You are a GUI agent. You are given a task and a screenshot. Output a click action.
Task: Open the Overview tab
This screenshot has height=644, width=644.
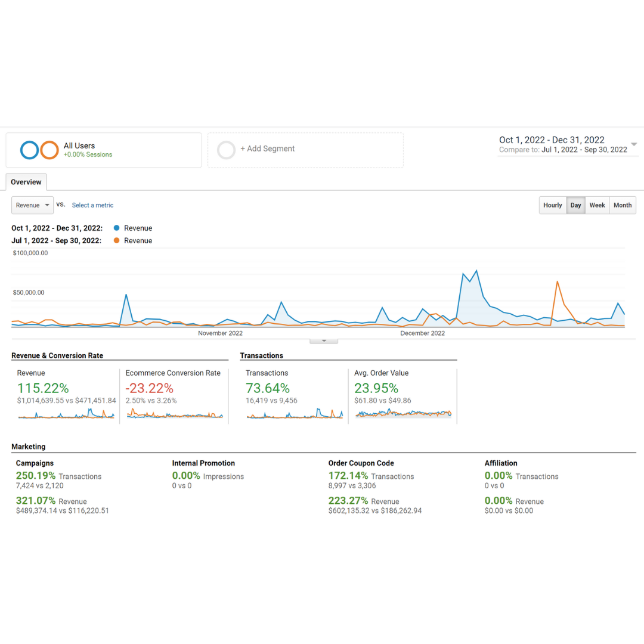(x=26, y=182)
